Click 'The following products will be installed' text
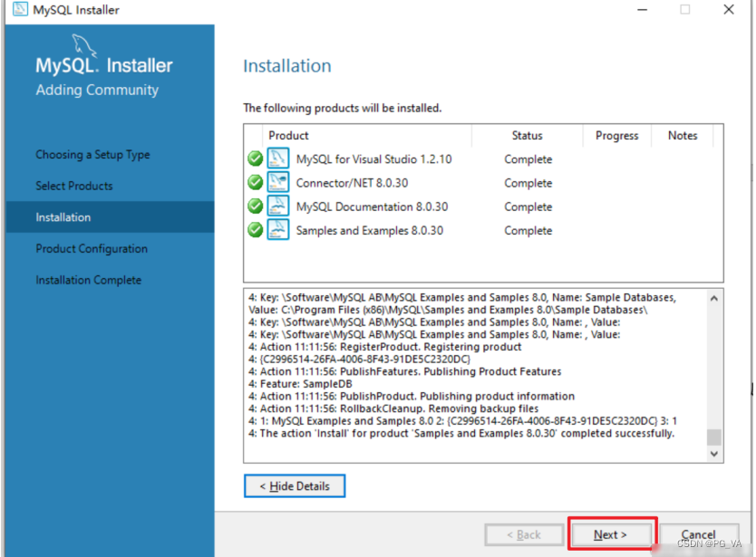This screenshot has width=756, height=557. pos(343,108)
